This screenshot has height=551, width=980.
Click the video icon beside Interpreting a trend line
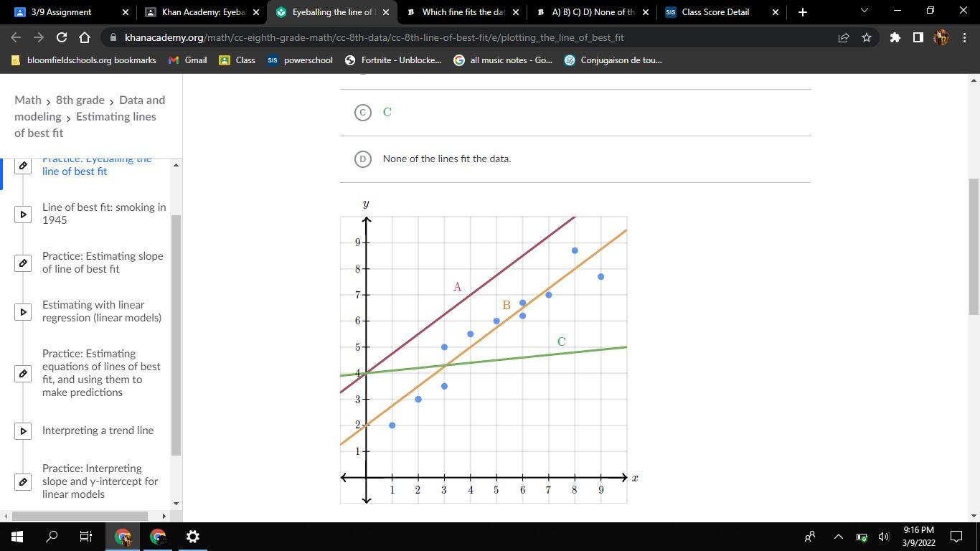tap(23, 430)
